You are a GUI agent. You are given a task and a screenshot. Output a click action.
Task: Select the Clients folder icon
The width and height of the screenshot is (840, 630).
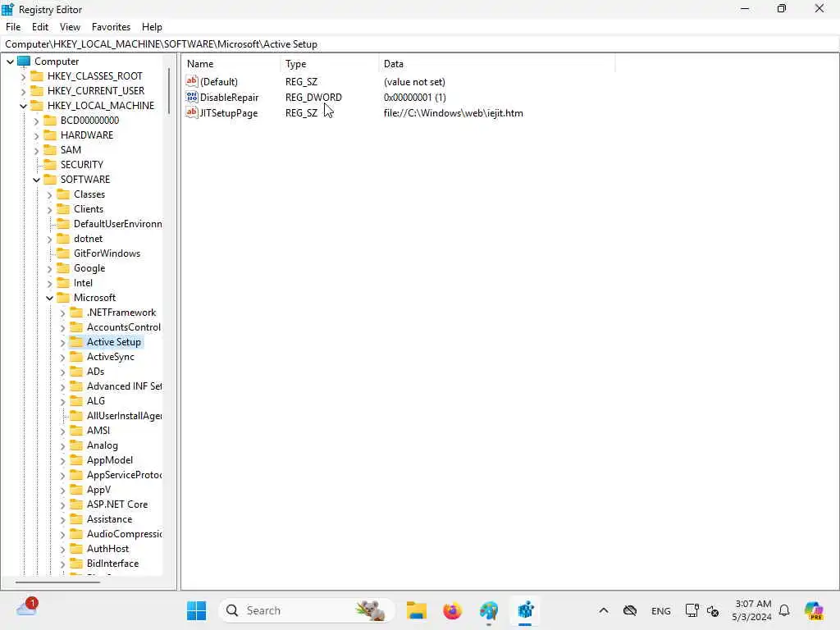[x=63, y=209]
